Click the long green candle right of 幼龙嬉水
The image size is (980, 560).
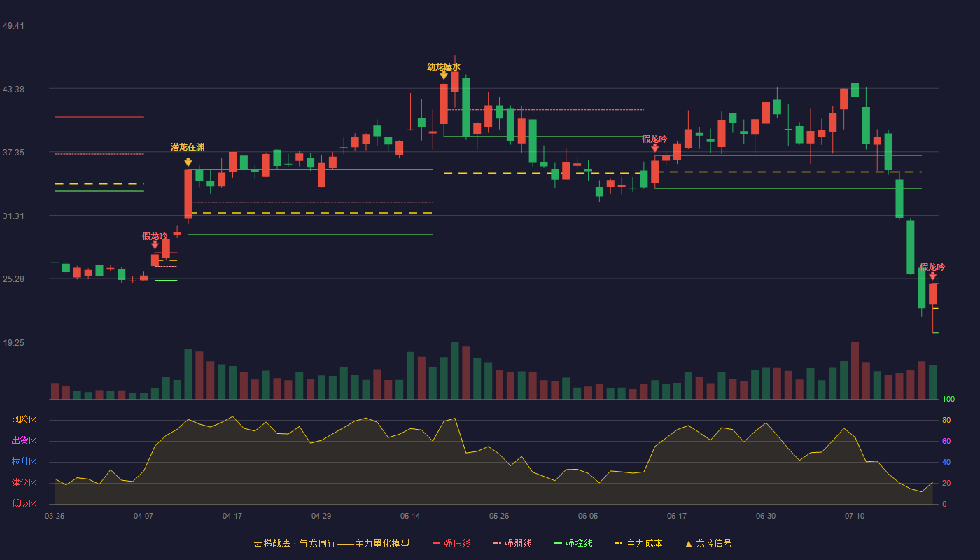[466, 107]
